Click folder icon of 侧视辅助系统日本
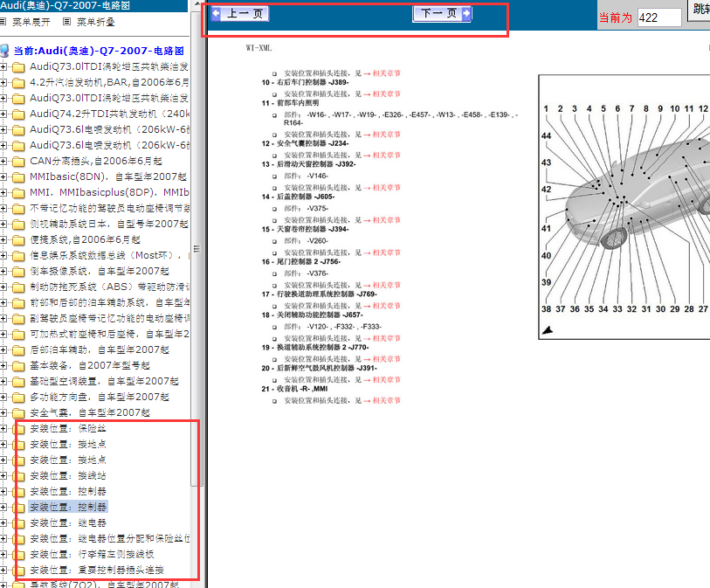 click(x=18, y=225)
